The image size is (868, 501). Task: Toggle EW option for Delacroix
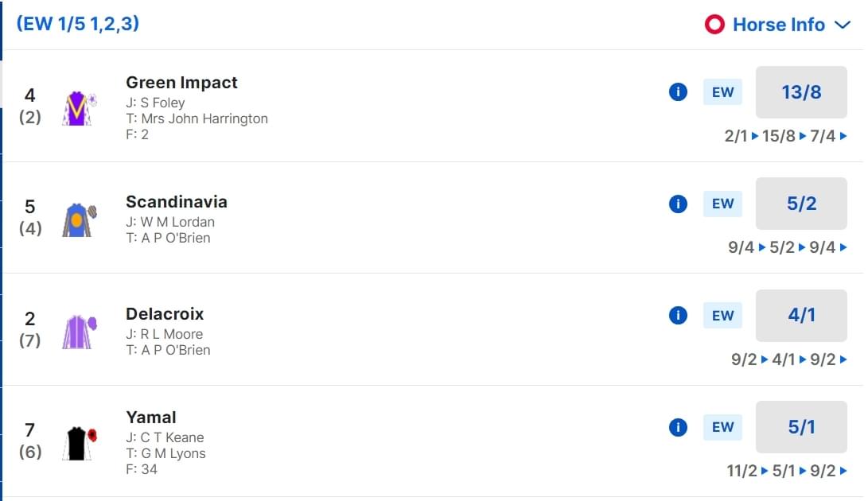click(722, 316)
